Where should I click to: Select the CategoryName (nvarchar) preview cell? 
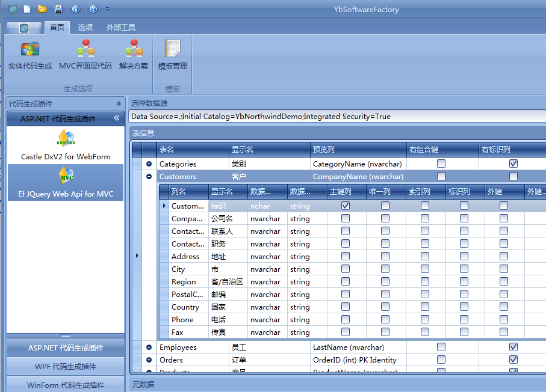(358, 164)
